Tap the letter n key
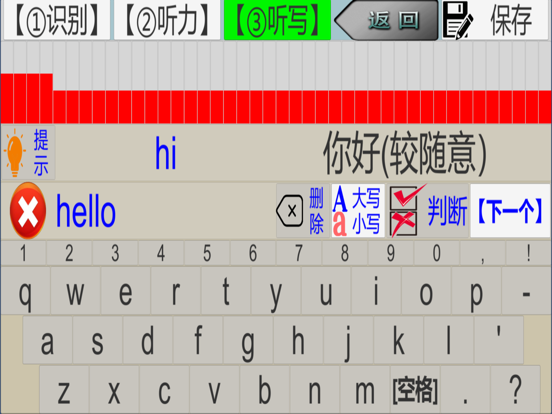 coord(314,389)
